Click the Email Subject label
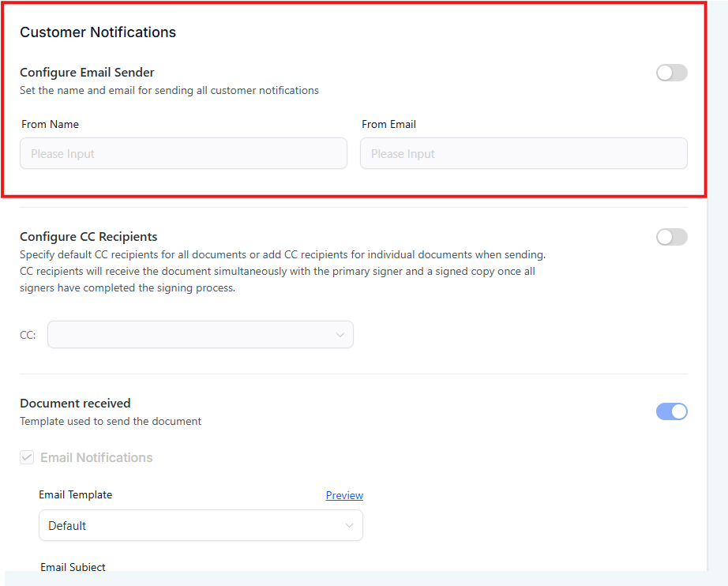The image size is (728, 586). 73,567
